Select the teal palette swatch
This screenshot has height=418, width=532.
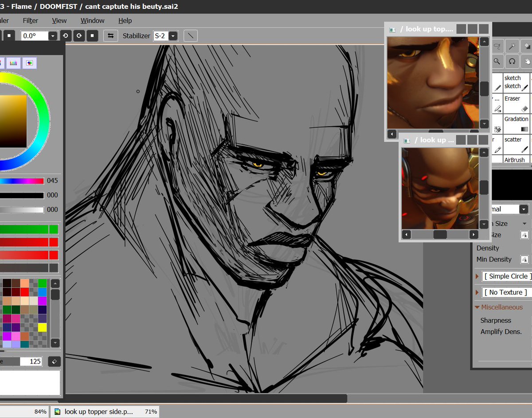click(x=24, y=344)
